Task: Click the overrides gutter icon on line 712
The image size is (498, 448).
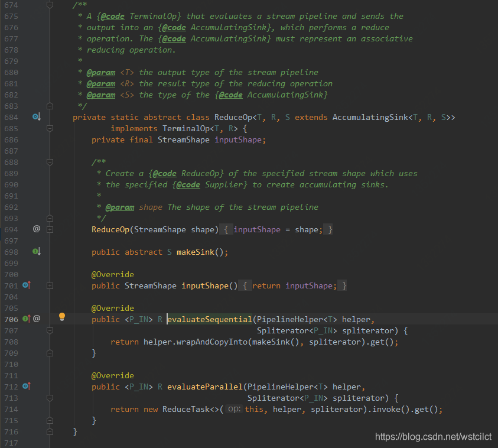Action: coord(27,387)
